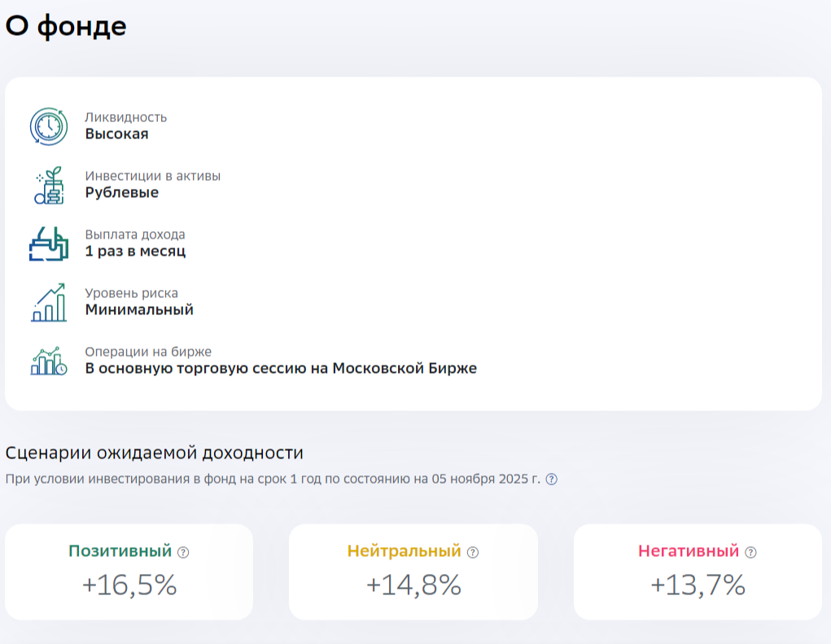The height and width of the screenshot is (644, 831).
Task: Click the Инвестиции в активы plant icon
Action: click(48, 186)
